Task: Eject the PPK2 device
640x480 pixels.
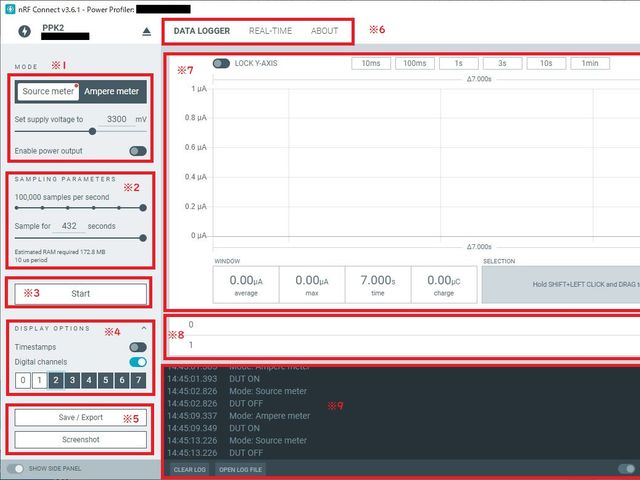Action: (x=147, y=31)
